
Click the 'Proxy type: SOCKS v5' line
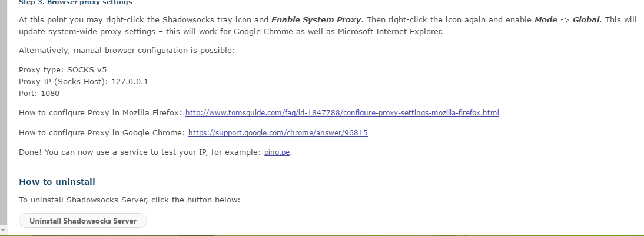tap(63, 70)
